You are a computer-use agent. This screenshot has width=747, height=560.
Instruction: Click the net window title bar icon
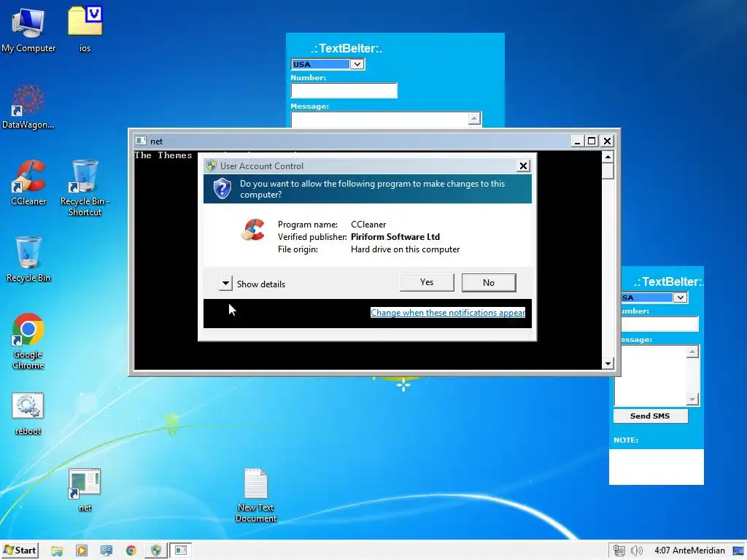(141, 141)
